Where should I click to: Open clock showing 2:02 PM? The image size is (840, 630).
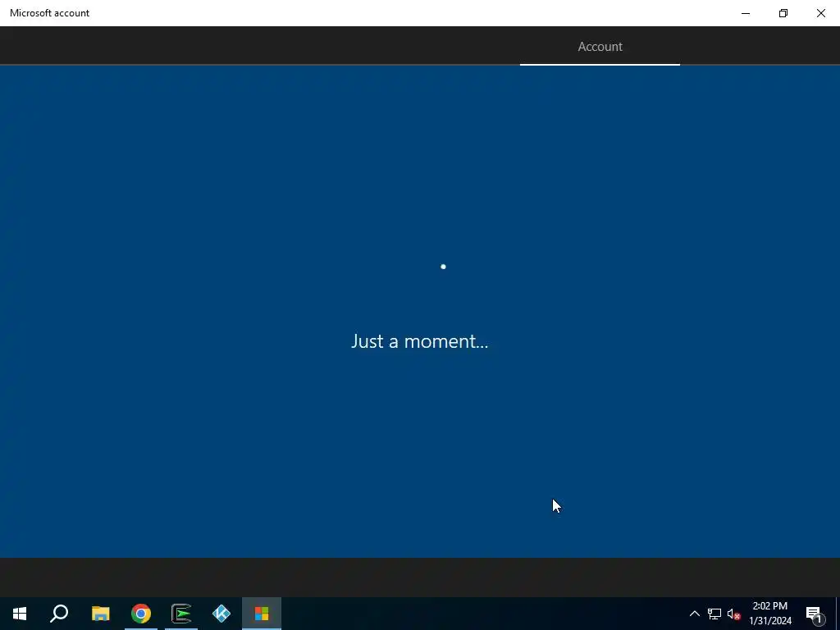[769, 606]
